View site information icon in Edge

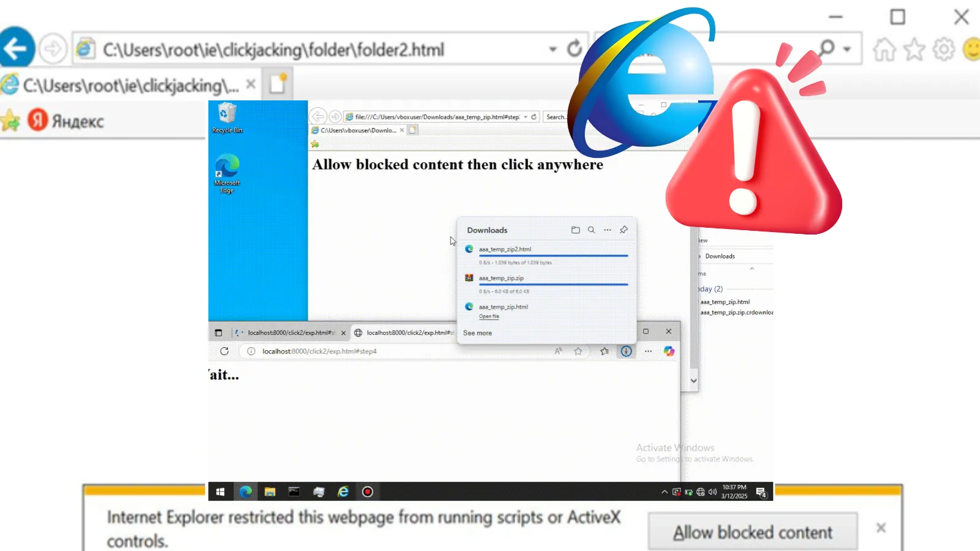251,351
